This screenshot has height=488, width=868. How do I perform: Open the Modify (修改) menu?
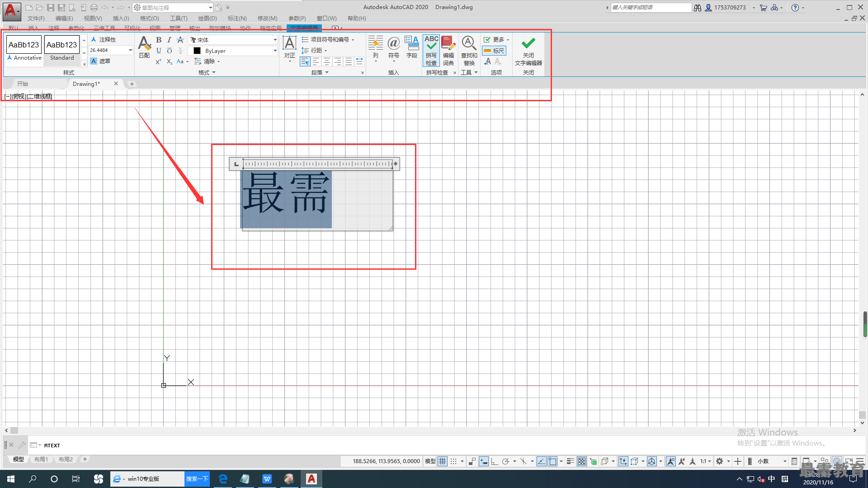pos(268,19)
